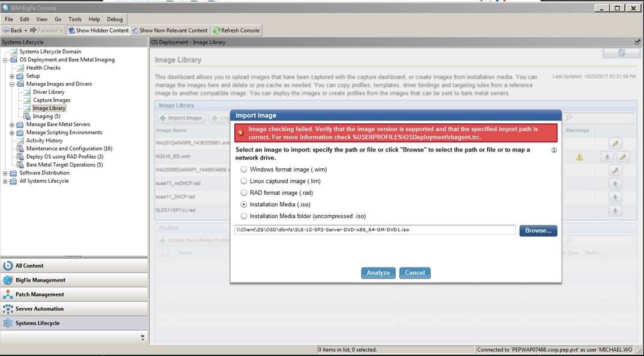Expand the Manage Bare Metal Servers node
Screen dimensions: 644x356
point(12,124)
